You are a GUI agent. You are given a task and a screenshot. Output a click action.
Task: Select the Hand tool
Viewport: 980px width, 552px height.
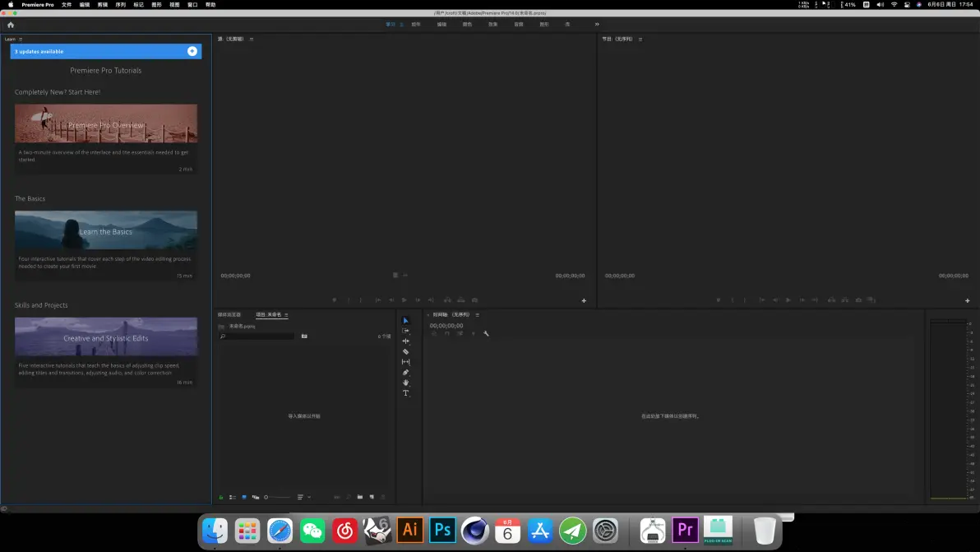[405, 383]
